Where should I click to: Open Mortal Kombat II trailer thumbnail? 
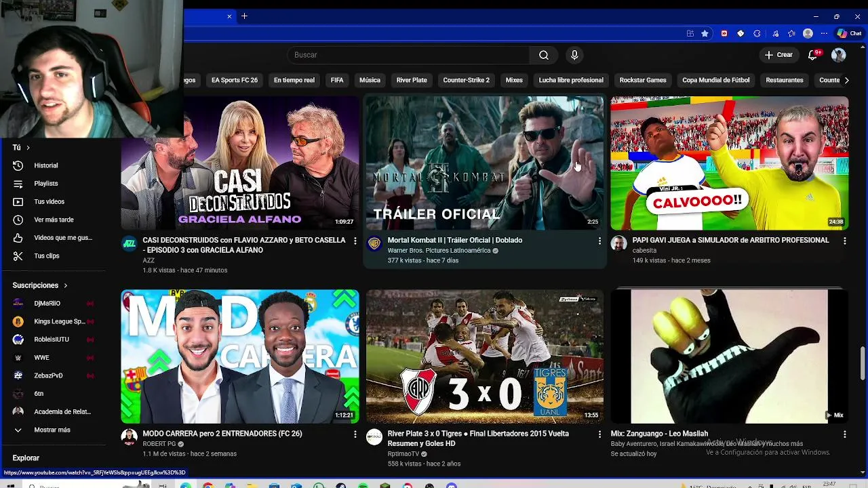coord(484,163)
